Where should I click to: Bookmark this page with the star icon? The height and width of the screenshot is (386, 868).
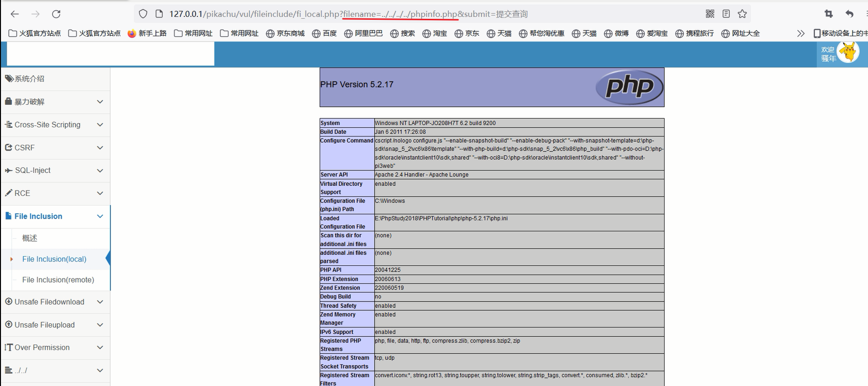coord(743,14)
